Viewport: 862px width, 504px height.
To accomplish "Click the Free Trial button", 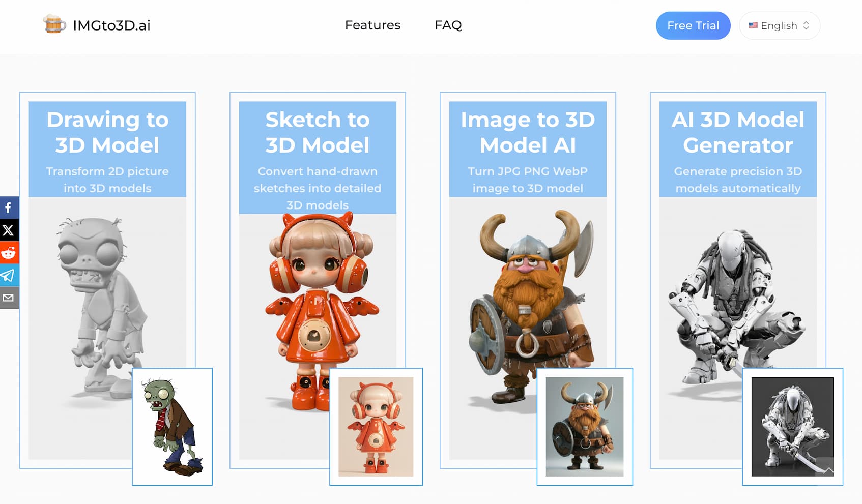I will click(x=693, y=25).
